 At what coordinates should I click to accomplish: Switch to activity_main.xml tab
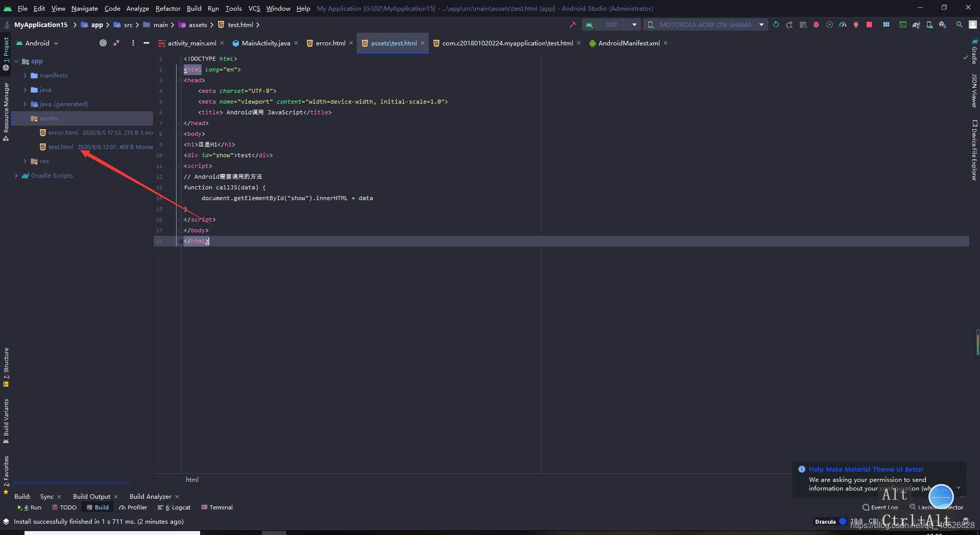click(x=191, y=43)
